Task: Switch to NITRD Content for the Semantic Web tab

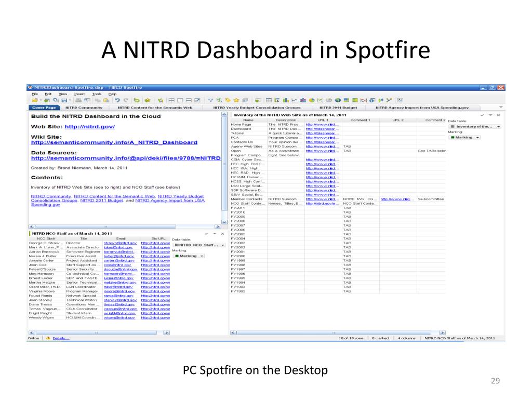Action: coord(155,108)
